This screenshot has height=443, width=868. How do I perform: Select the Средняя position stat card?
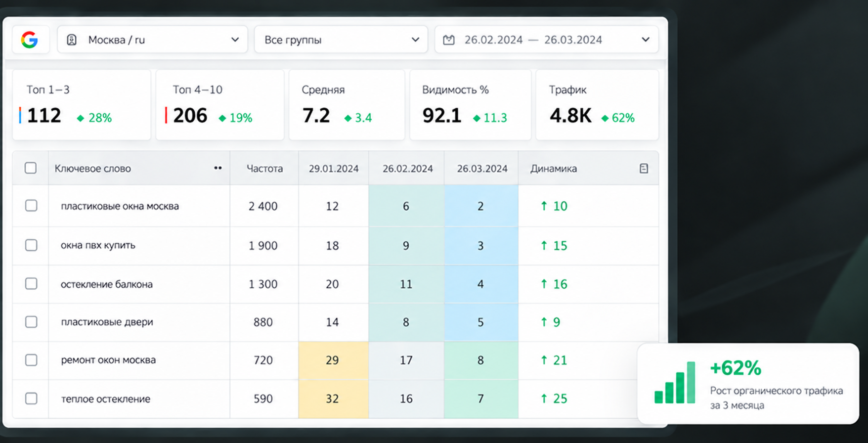347,105
